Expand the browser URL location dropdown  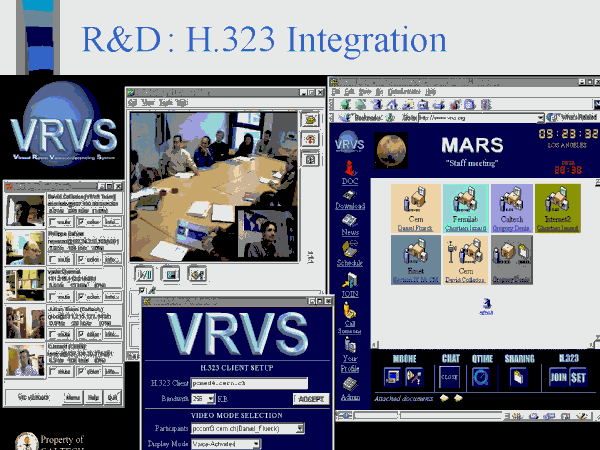pos(540,117)
